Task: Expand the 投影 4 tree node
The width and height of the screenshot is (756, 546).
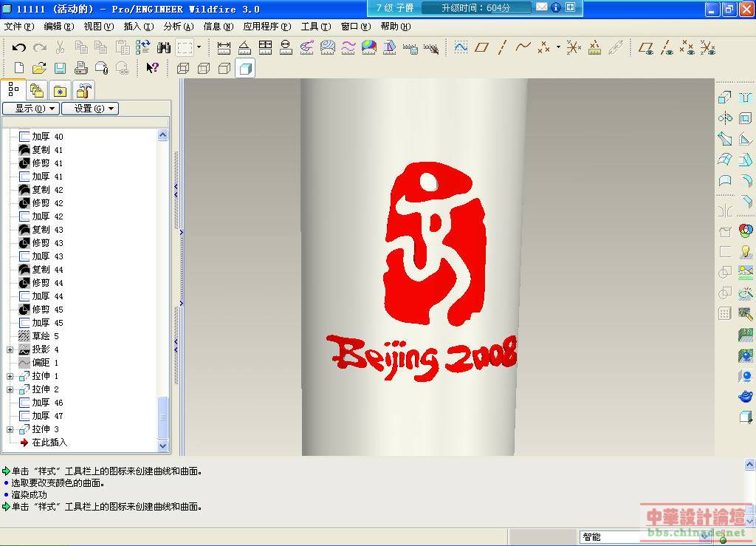Action: point(10,349)
